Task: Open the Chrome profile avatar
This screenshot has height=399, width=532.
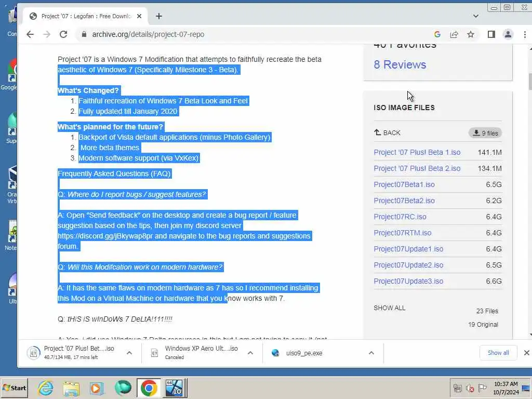Action: pos(508,34)
